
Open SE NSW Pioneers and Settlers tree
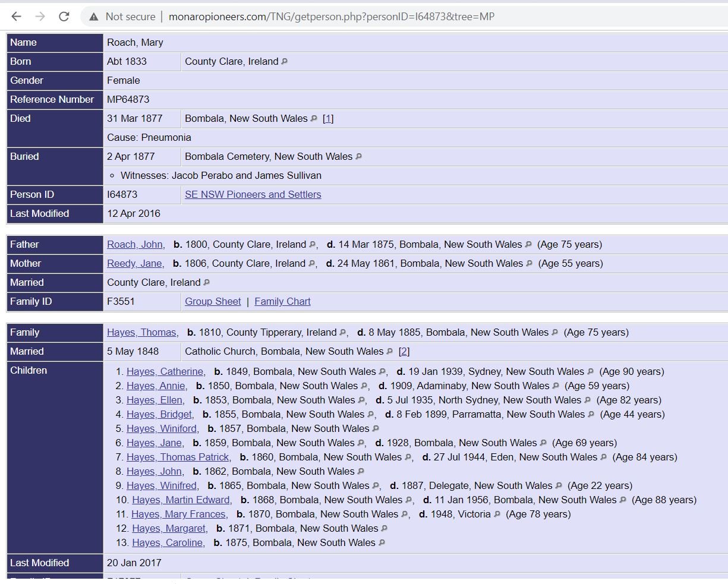point(253,194)
